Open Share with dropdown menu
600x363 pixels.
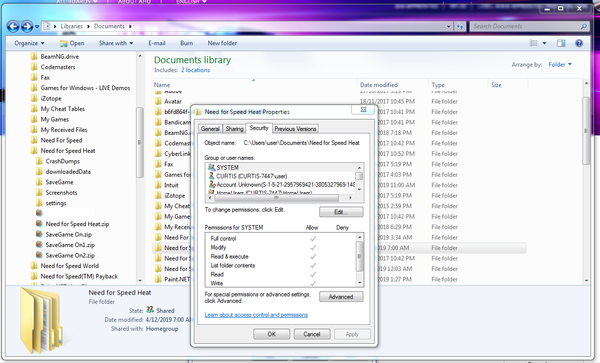pos(116,43)
